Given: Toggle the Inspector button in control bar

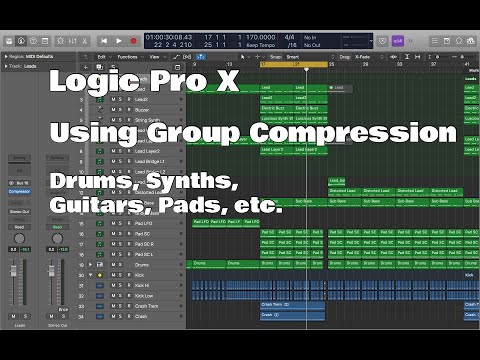Looking at the screenshot, I should click(21, 41).
